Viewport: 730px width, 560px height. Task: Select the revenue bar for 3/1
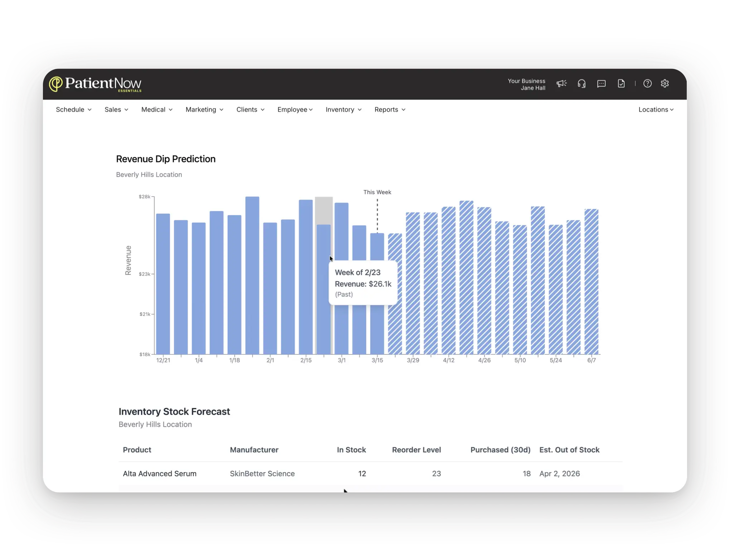tap(341, 279)
